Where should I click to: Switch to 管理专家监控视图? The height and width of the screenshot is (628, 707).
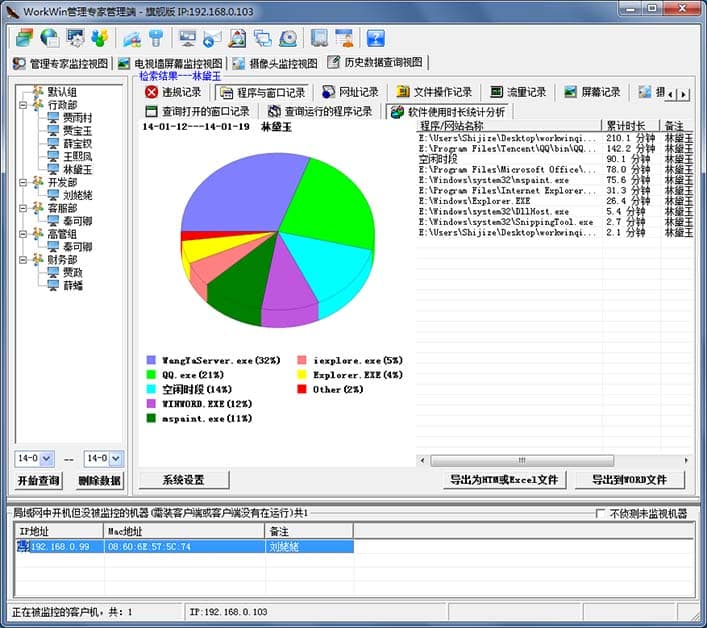(60, 64)
